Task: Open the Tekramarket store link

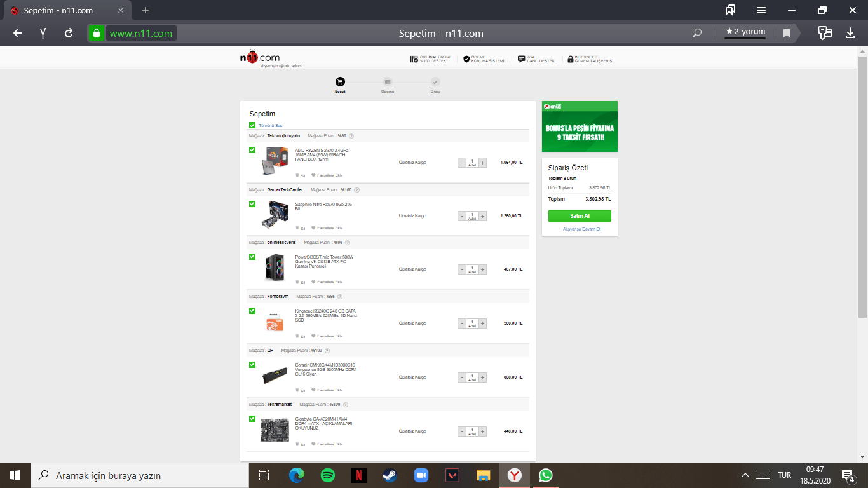Action: (280, 405)
